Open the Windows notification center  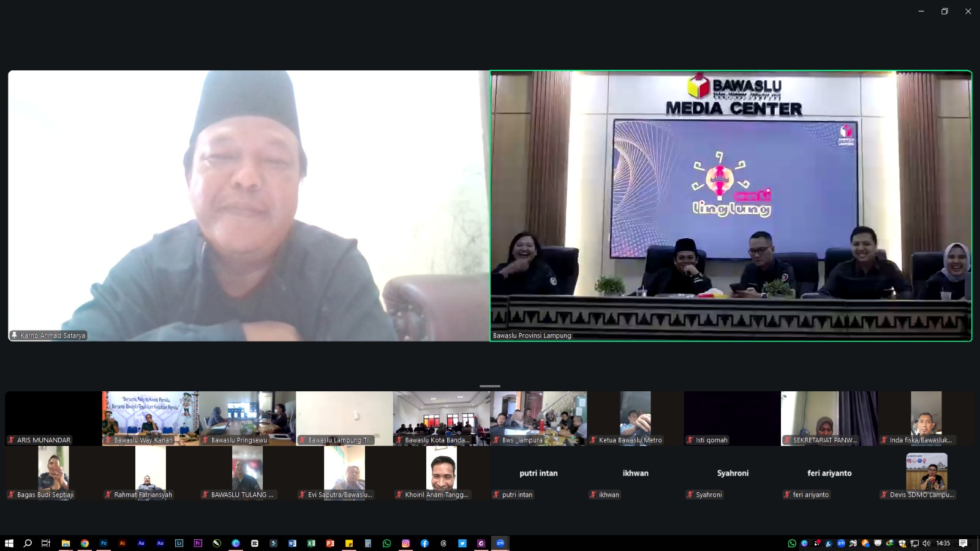pos(963,543)
